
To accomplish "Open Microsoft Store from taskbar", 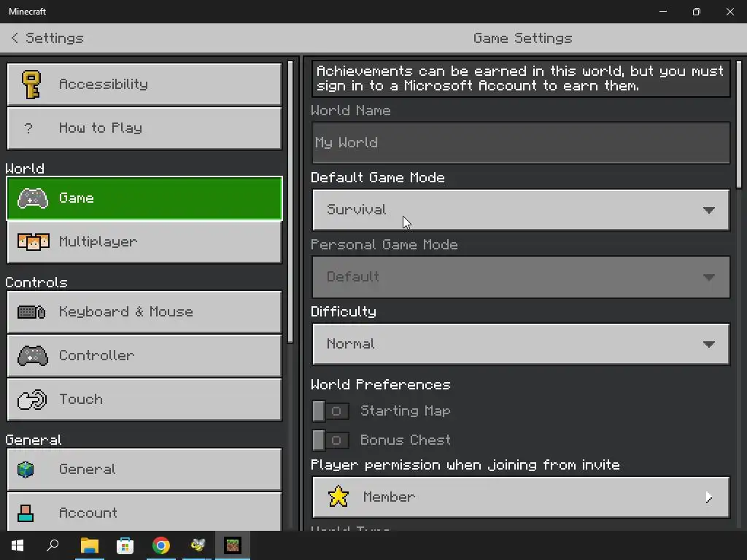I will coord(125,545).
